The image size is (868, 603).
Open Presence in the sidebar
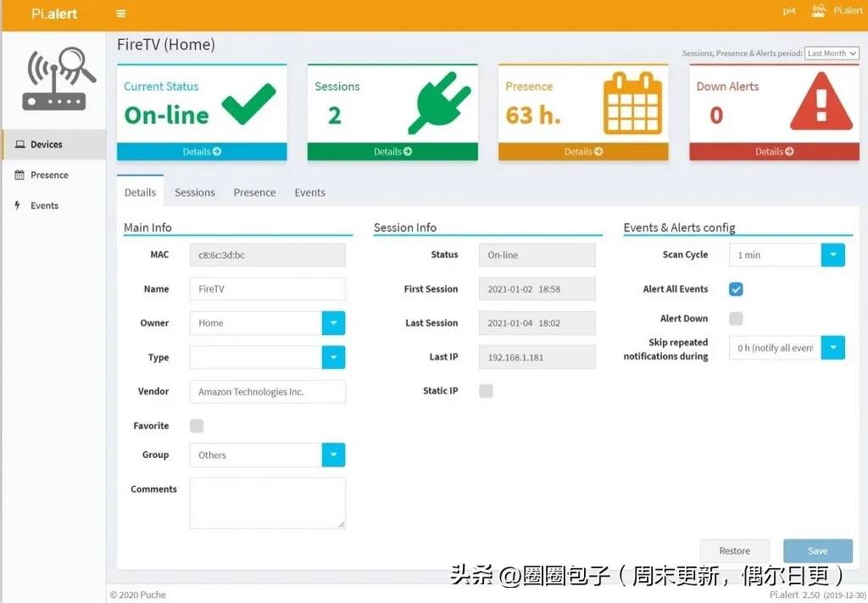pyautogui.click(x=53, y=175)
